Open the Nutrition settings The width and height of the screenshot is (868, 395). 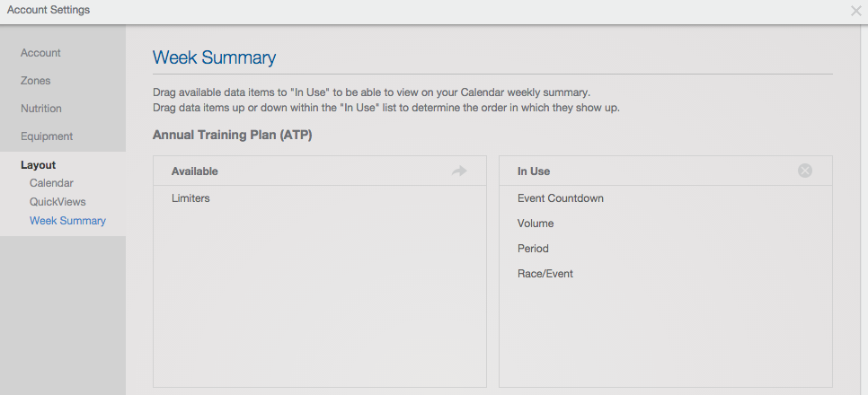click(x=41, y=109)
